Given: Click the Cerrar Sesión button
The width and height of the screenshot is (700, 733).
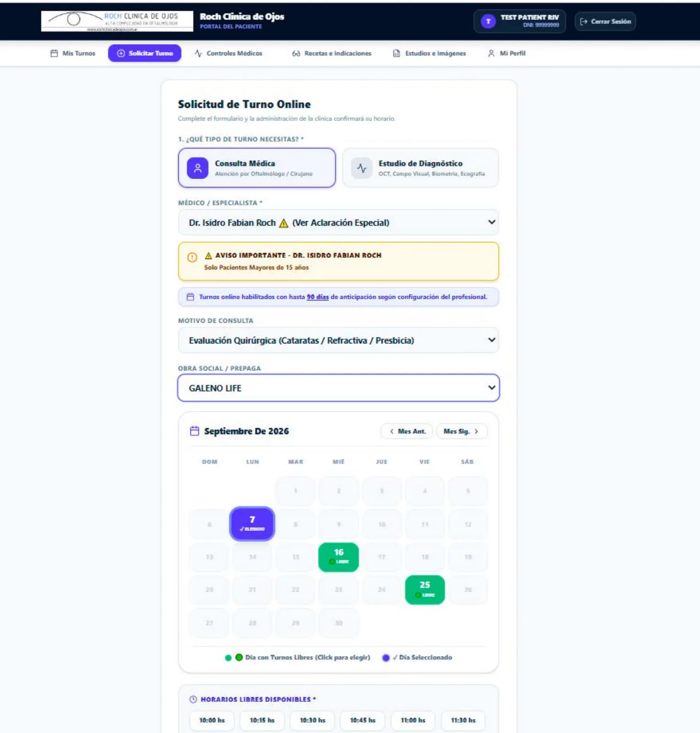Looking at the screenshot, I should pos(605,22).
